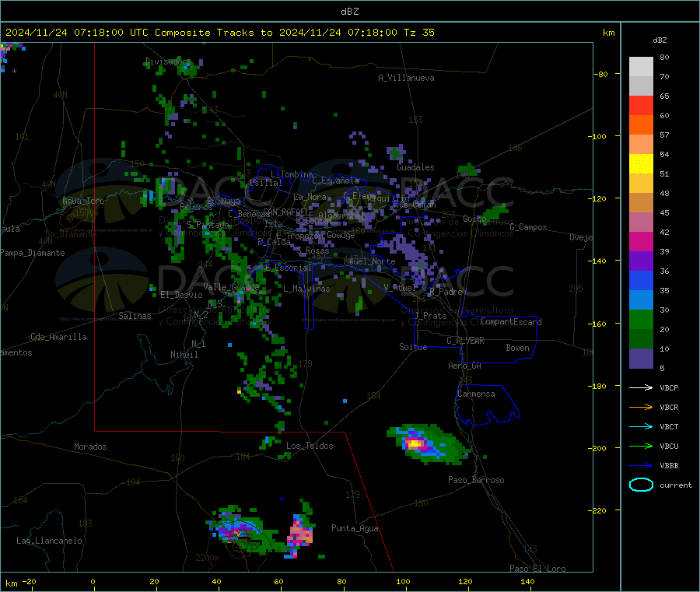Click the 'C_Española' map label
This screenshot has width=700, height=592.
coord(336,180)
